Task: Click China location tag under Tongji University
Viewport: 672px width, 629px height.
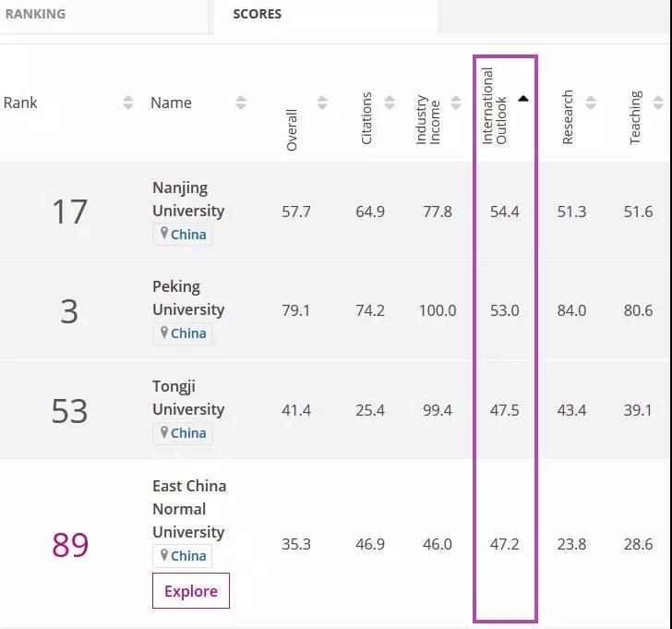Action: 183,432
